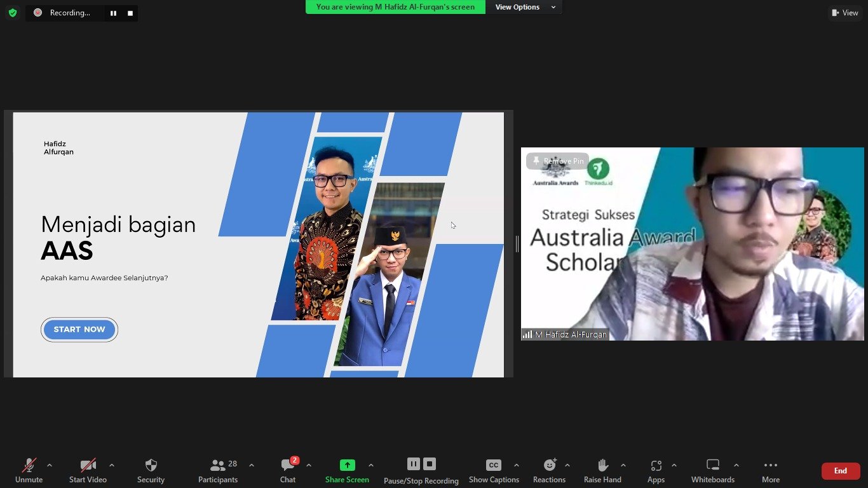Screen dimensions: 868x488
Task: Open Whiteboards from the toolbar
Action: 712,465
